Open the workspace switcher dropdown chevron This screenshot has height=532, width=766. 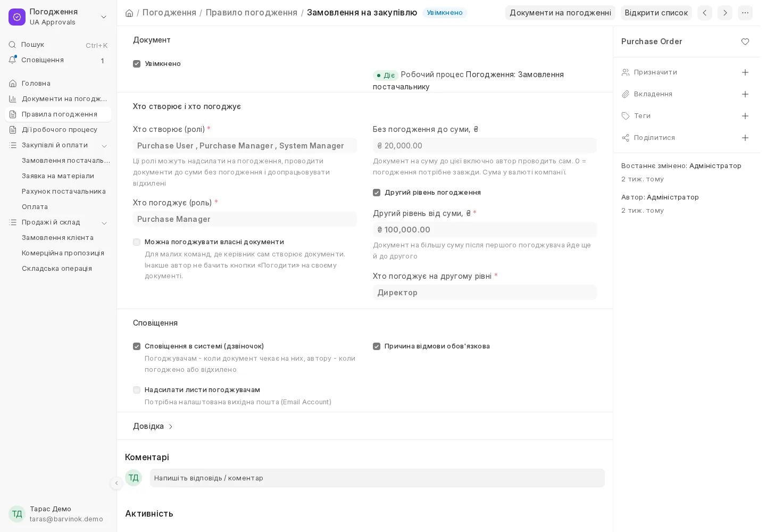(104, 17)
